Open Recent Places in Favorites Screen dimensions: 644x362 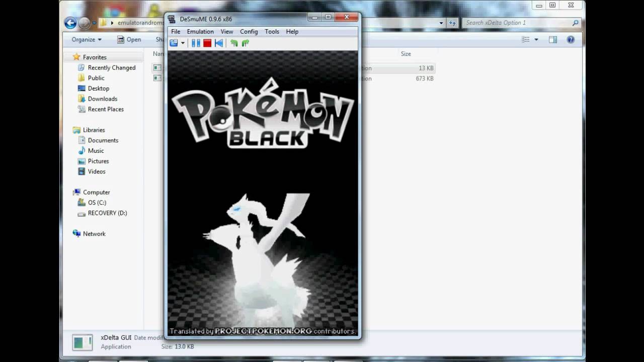tap(105, 109)
